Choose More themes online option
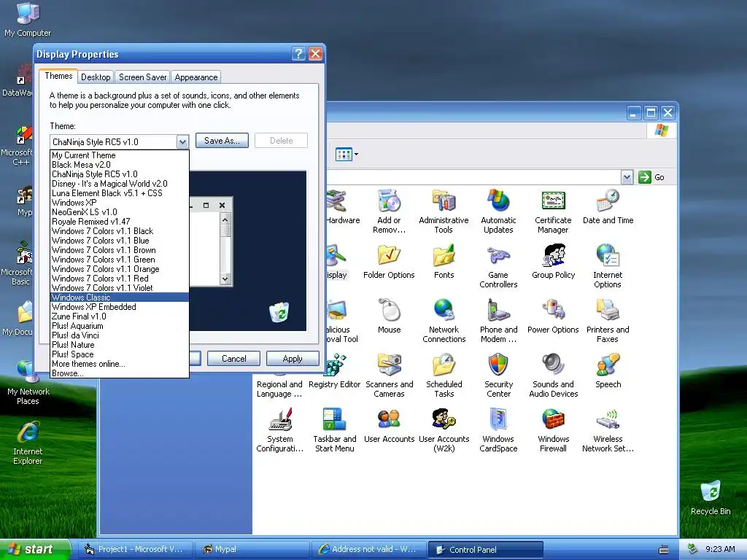This screenshot has height=560, width=747. pos(120,364)
